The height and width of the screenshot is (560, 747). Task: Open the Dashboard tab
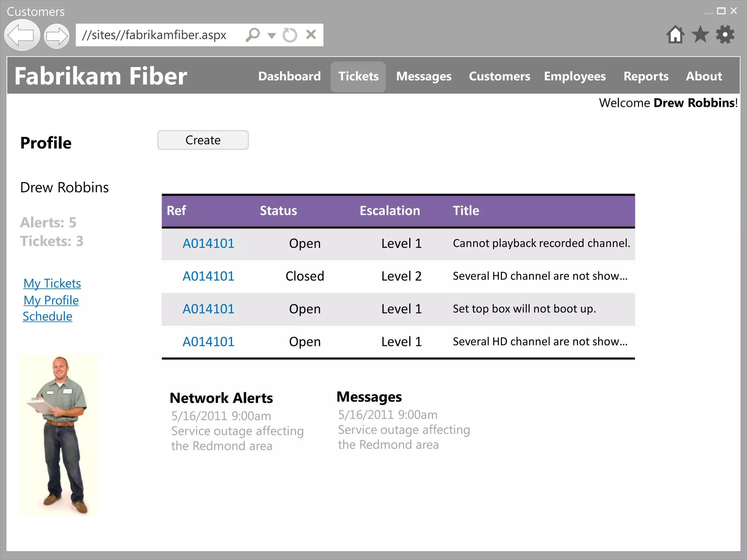point(290,76)
